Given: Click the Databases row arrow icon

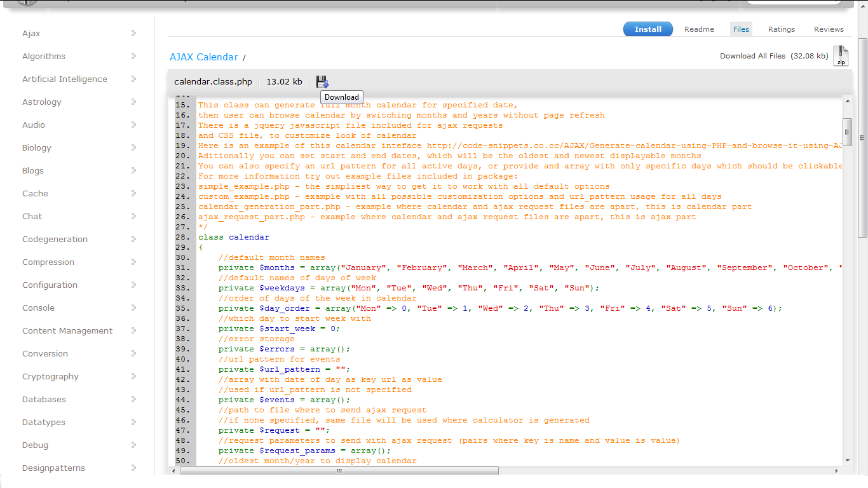Looking at the screenshot, I should click(133, 399).
